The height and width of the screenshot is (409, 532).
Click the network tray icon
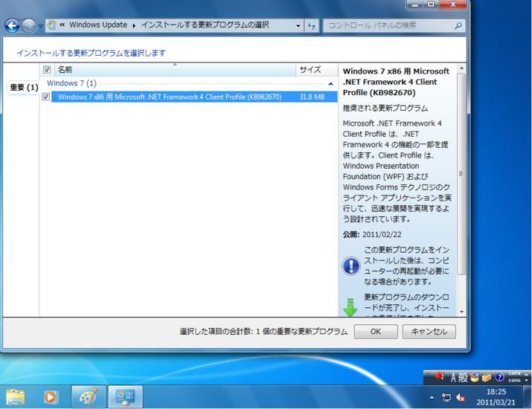click(446, 397)
